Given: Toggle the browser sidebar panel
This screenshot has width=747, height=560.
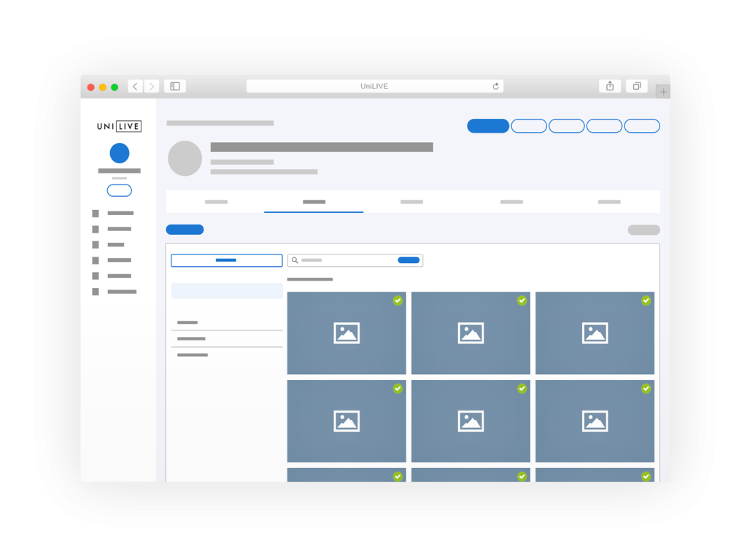Looking at the screenshot, I should [x=174, y=85].
